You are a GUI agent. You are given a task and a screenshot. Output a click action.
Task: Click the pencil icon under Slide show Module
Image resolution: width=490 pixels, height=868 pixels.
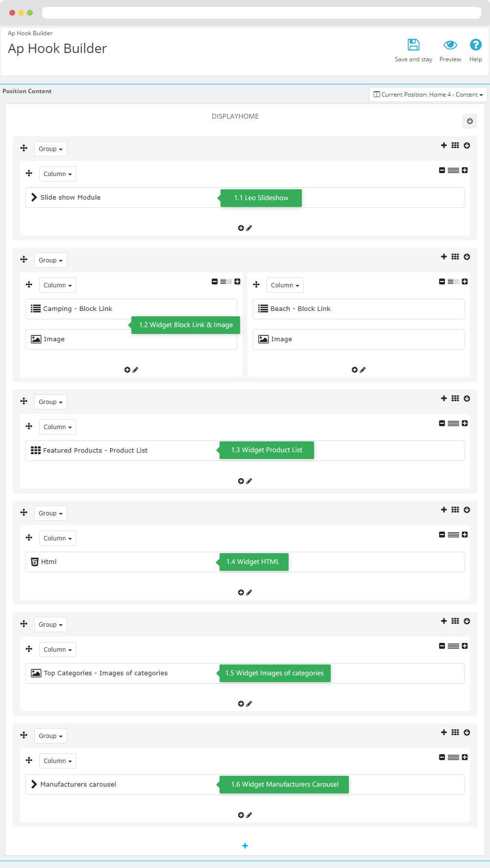[249, 228]
